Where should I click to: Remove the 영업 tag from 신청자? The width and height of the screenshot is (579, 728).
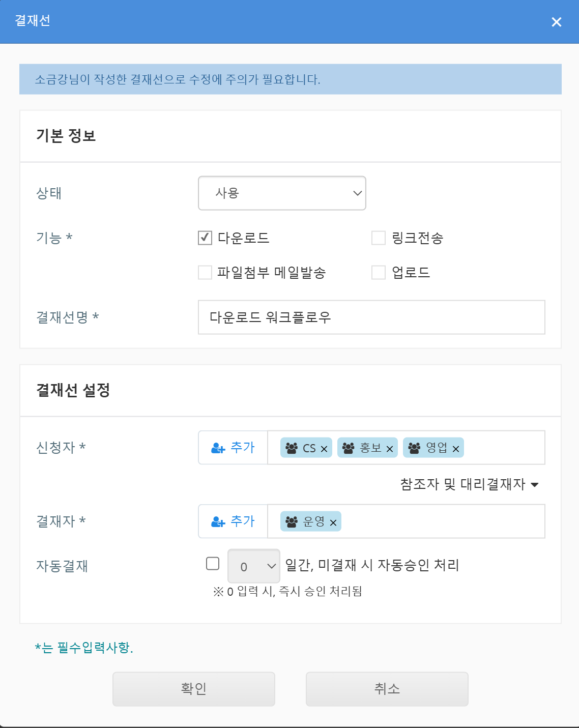pos(456,449)
